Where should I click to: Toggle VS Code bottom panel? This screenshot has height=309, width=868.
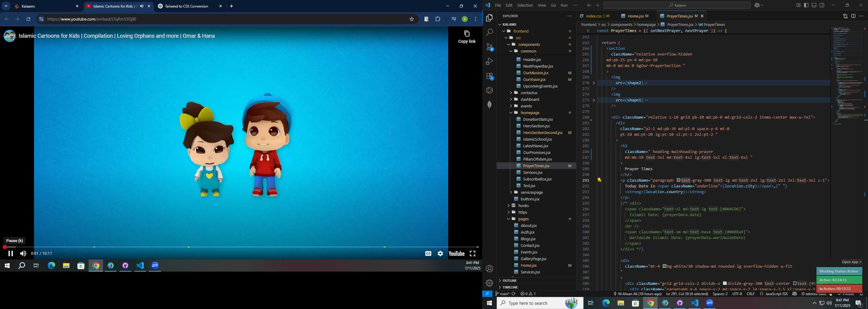(814, 5)
